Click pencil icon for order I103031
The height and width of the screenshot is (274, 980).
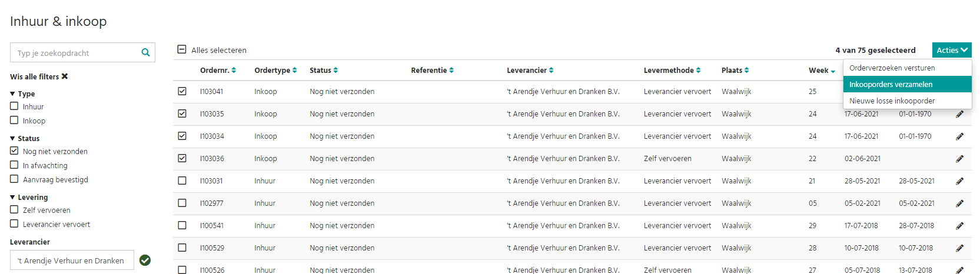pos(959,181)
